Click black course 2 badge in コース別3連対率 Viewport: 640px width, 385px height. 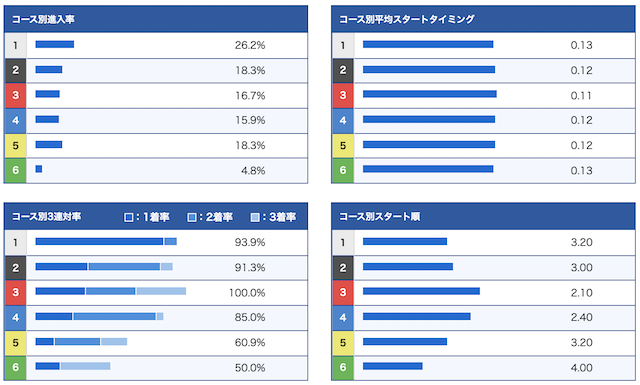[16, 268]
